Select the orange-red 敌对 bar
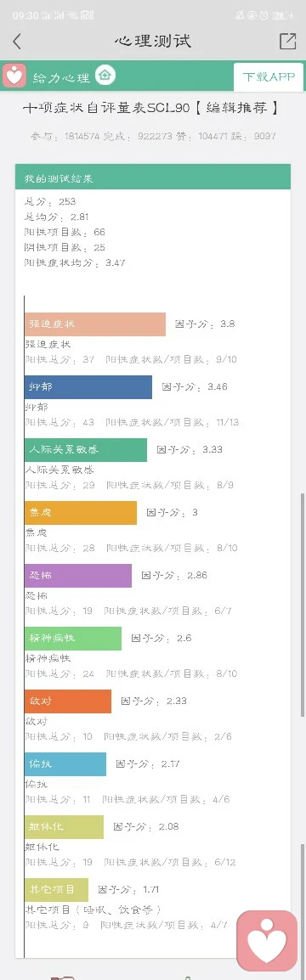 tap(68, 701)
